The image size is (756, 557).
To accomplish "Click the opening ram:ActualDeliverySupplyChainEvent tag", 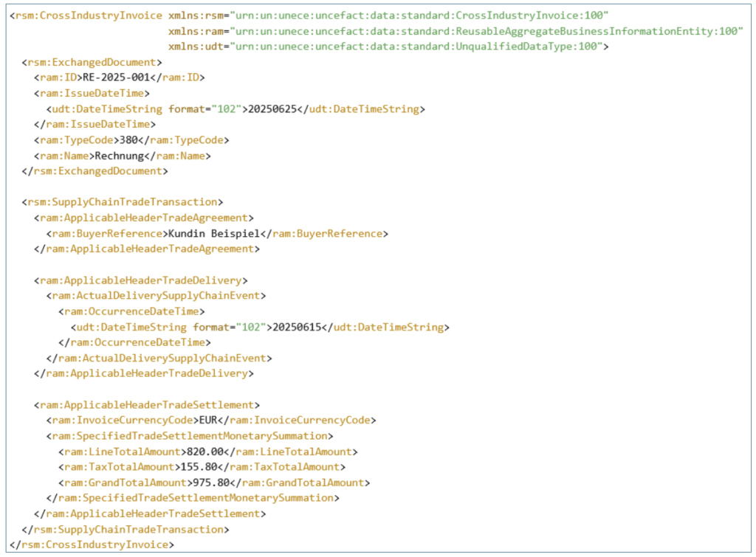I will [156, 296].
